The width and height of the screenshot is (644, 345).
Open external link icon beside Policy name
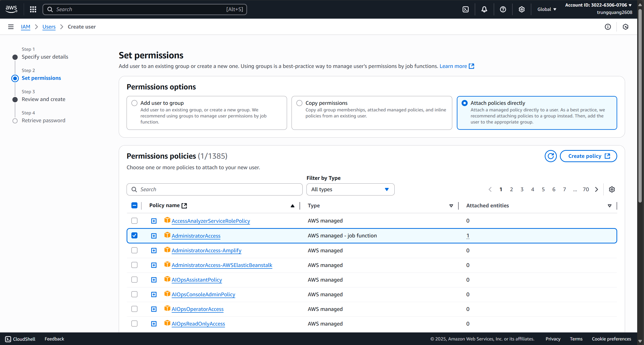click(184, 206)
